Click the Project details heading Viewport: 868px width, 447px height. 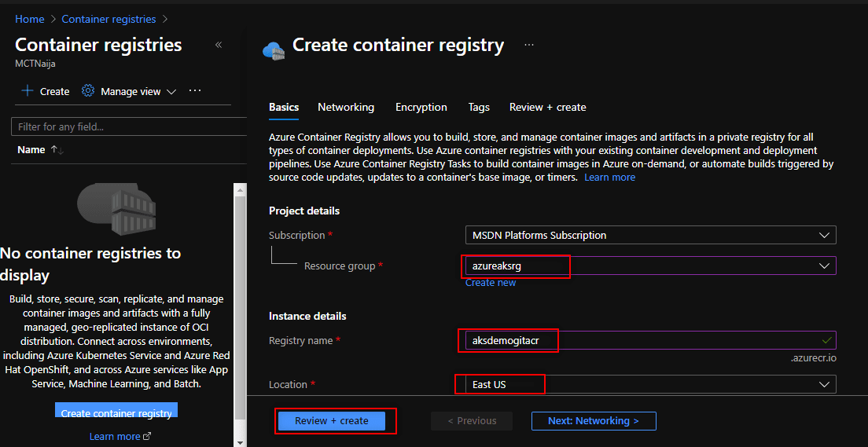[304, 211]
